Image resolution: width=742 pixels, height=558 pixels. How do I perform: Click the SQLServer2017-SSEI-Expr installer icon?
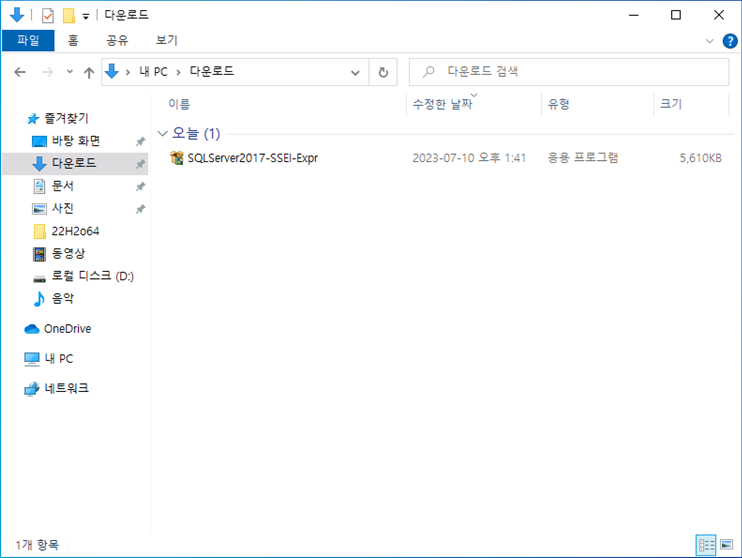(177, 158)
